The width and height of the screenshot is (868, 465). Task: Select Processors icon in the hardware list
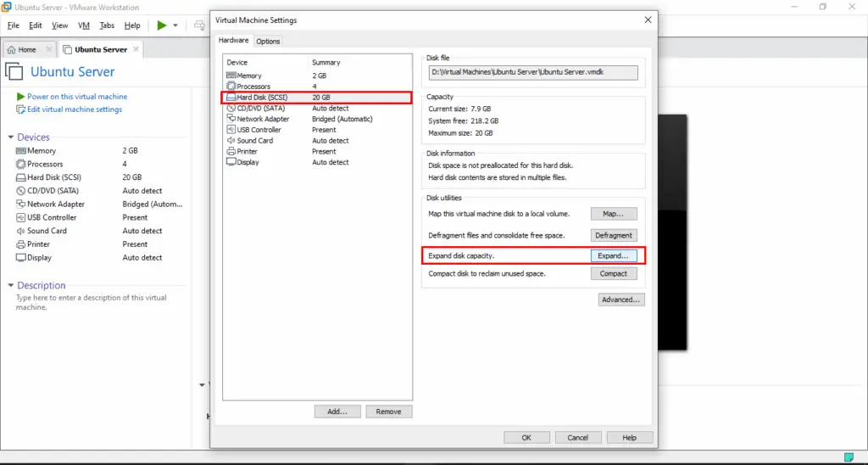(x=231, y=86)
